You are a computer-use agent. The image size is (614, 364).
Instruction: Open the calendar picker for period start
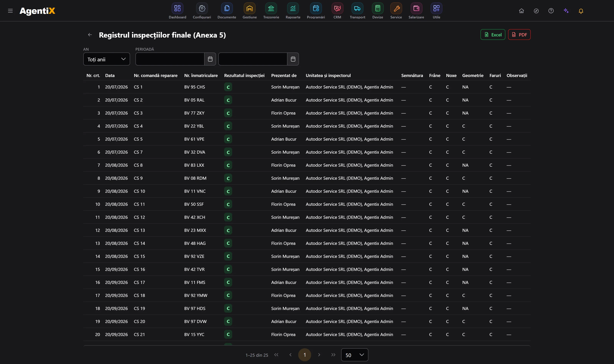[x=210, y=59]
